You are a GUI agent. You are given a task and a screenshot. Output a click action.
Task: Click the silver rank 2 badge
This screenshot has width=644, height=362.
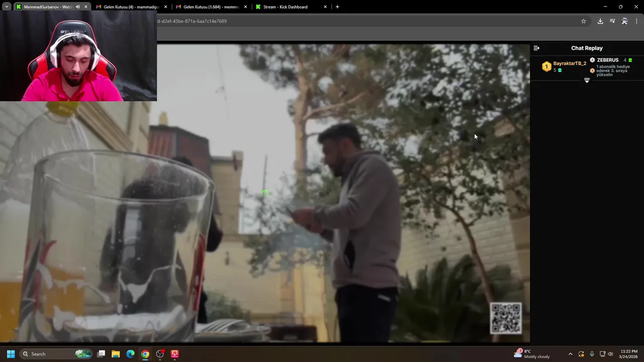(592, 60)
